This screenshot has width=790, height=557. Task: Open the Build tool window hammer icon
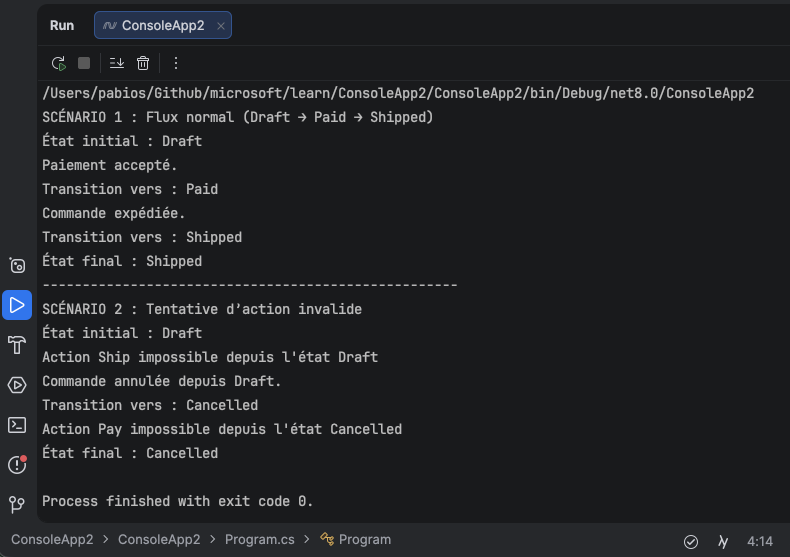(17, 345)
